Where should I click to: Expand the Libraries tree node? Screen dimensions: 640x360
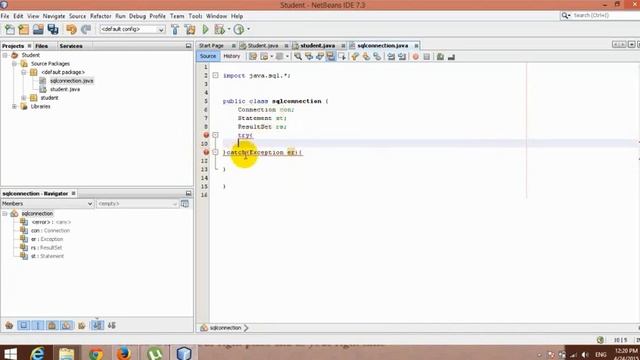(15, 107)
